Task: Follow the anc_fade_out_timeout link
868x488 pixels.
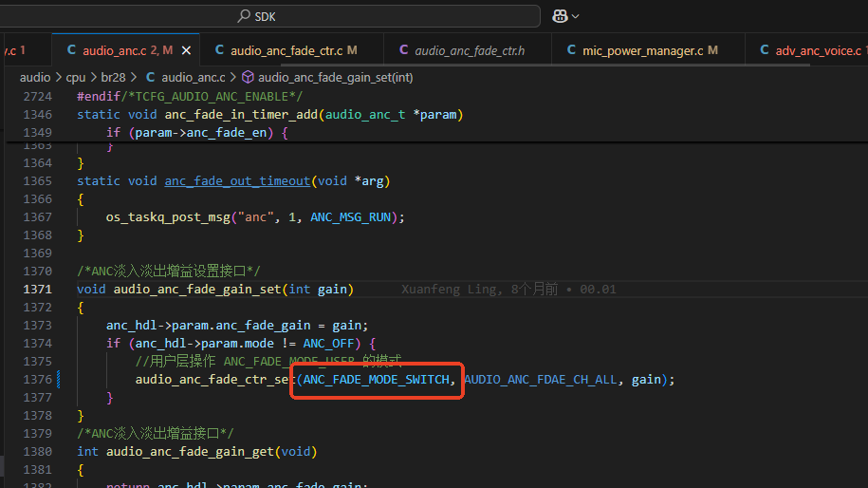Action: pos(237,181)
